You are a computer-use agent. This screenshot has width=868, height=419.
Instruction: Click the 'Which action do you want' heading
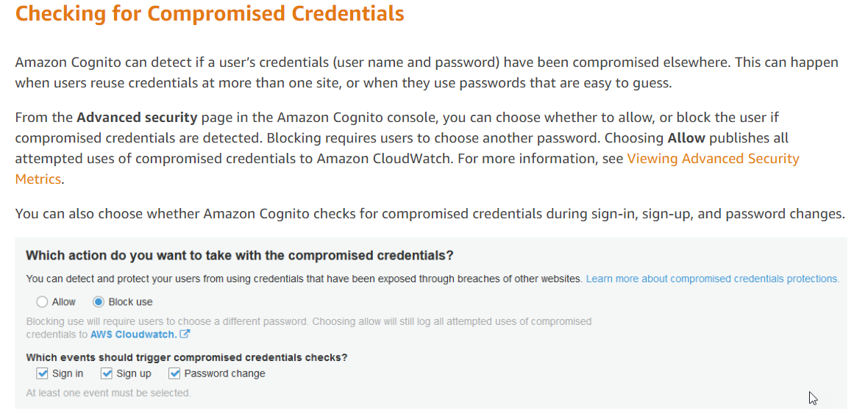(x=240, y=255)
